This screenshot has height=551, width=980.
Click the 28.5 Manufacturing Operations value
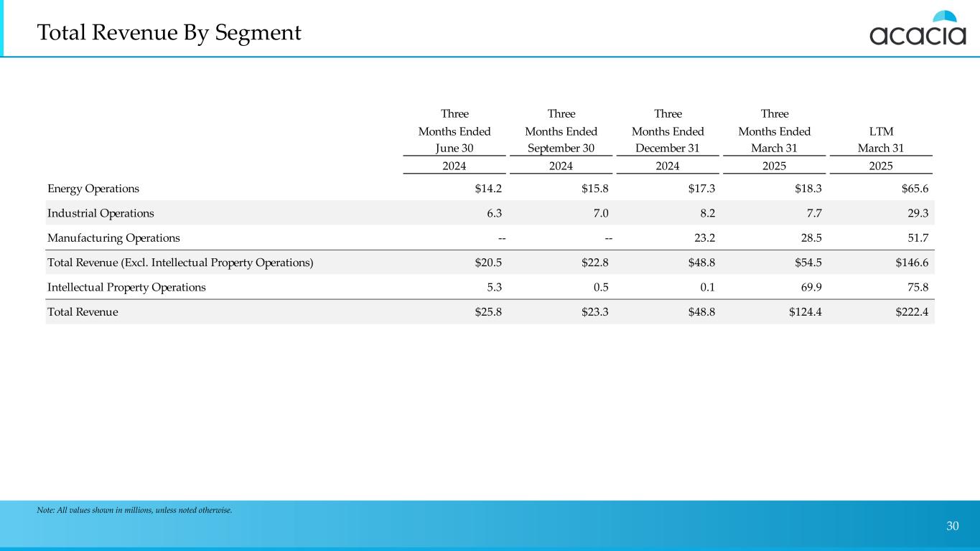tap(811, 237)
